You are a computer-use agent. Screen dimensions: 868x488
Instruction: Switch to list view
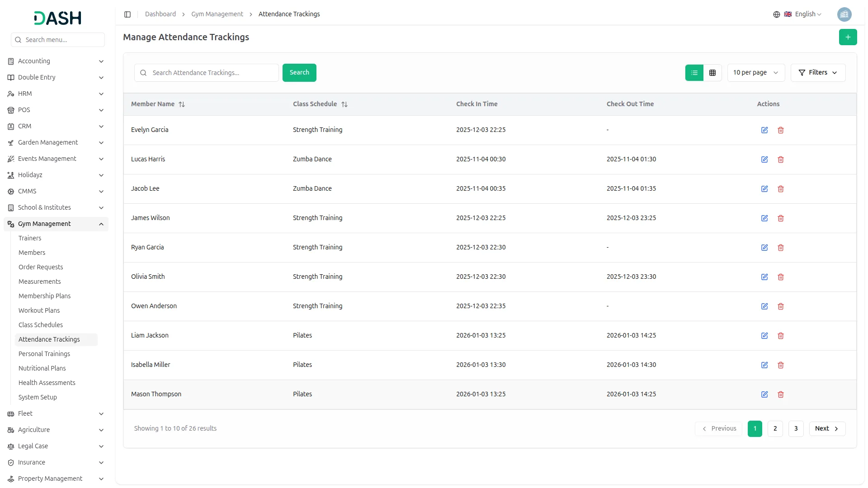(694, 73)
